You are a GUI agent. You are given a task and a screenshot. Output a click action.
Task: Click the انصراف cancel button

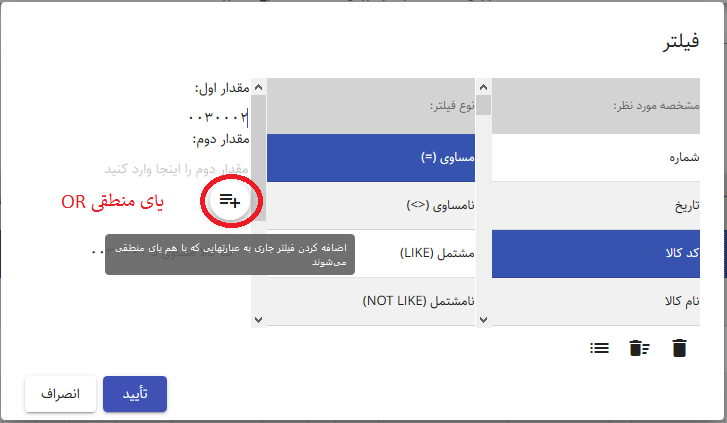click(60, 394)
